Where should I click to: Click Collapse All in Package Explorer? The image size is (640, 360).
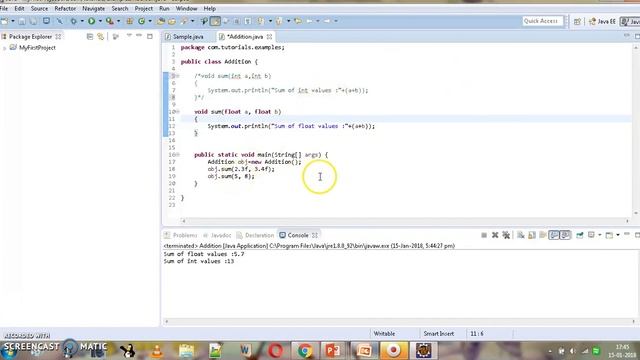pyautogui.click(x=90, y=37)
